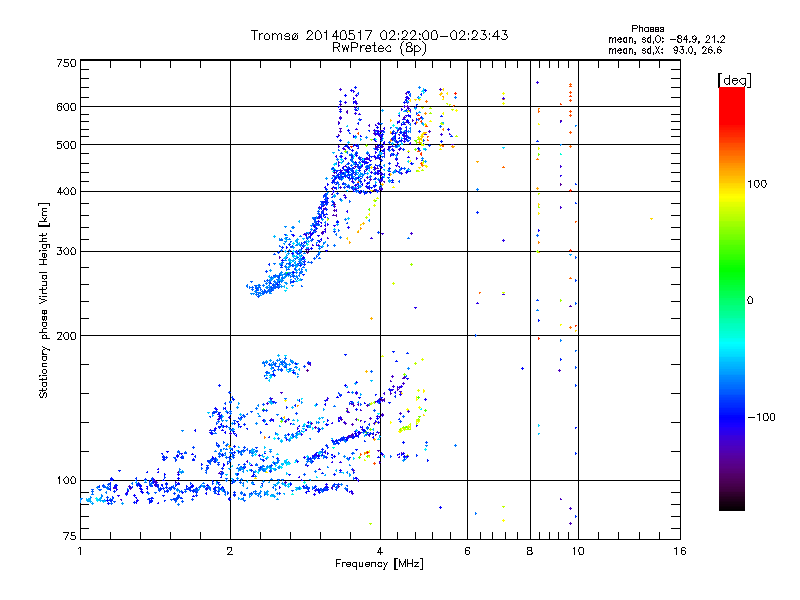Screen dimensions: 800x600
Task: Click the 'mean, sd,X: 93.0, 26.6' text
Action: pos(665,50)
